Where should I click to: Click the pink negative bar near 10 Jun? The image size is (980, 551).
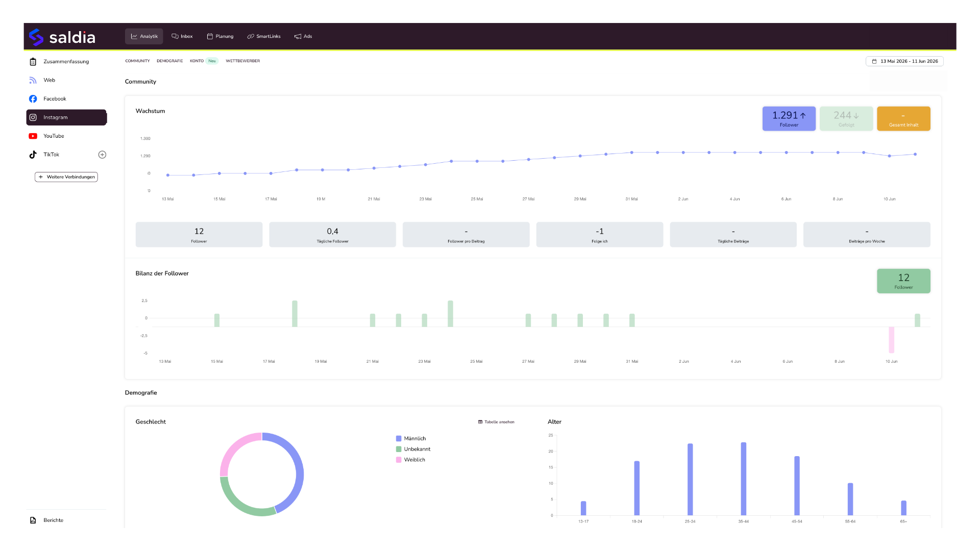tap(892, 340)
